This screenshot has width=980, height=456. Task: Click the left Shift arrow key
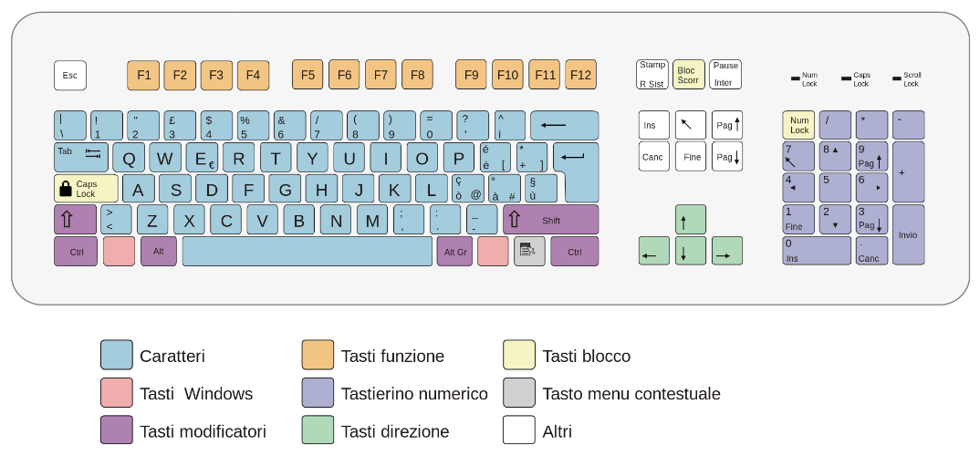75,219
